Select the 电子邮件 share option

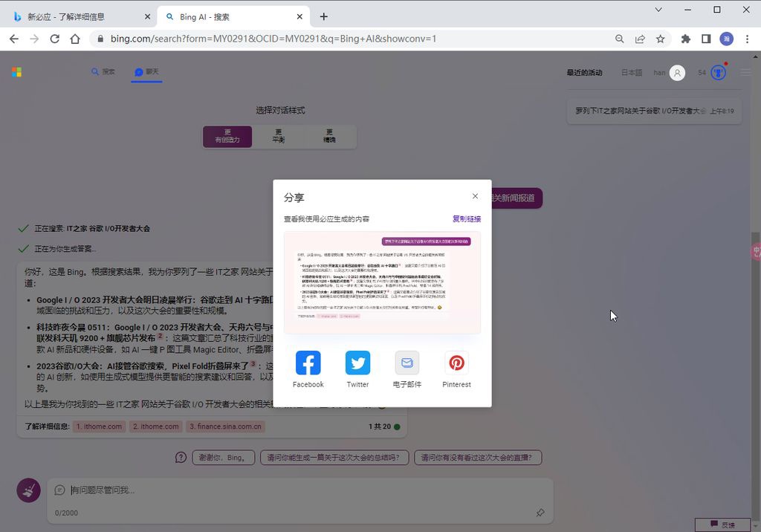pyautogui.click(x=407, y=363)
